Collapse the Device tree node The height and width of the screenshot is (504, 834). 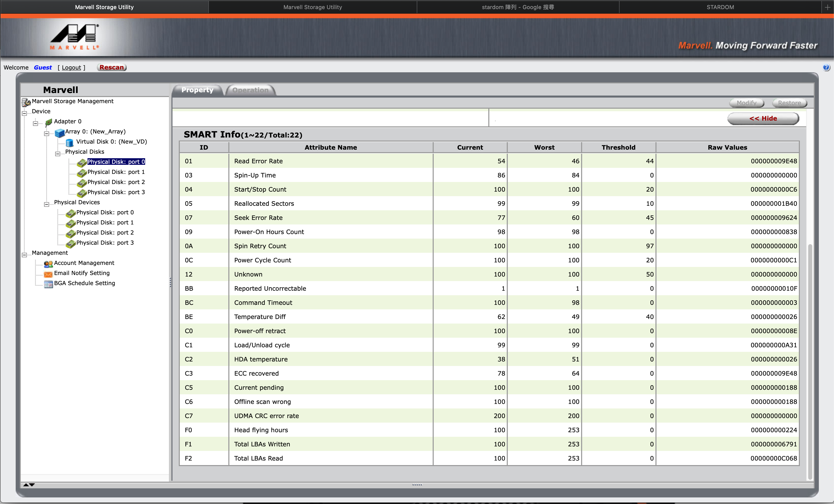(24, 113)
